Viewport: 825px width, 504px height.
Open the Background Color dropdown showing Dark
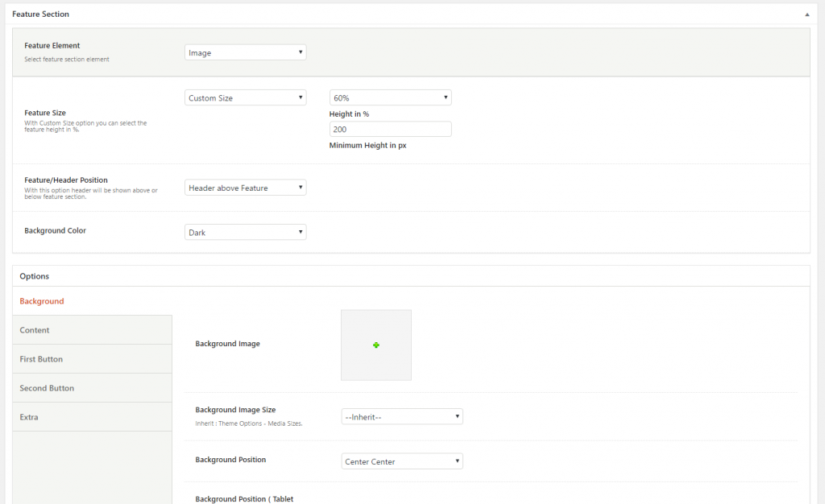pyautogui.click(x=245, y=233)
